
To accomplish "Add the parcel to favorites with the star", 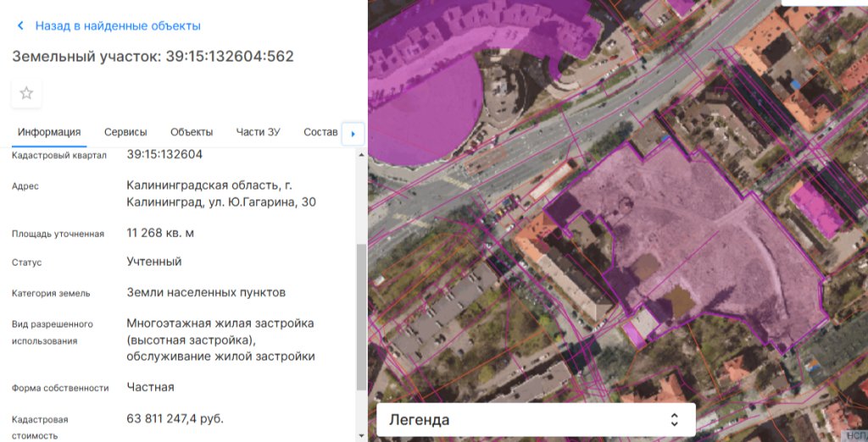I will (x=26, y=93).
